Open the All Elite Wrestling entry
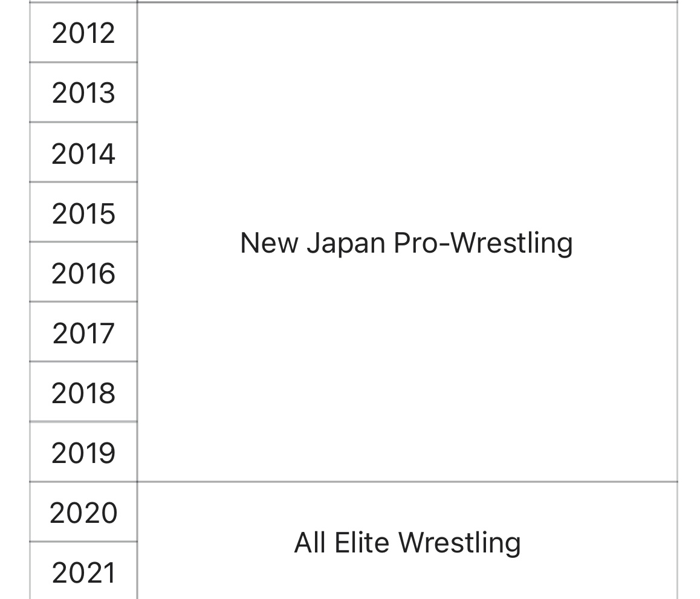 point(407,542)
